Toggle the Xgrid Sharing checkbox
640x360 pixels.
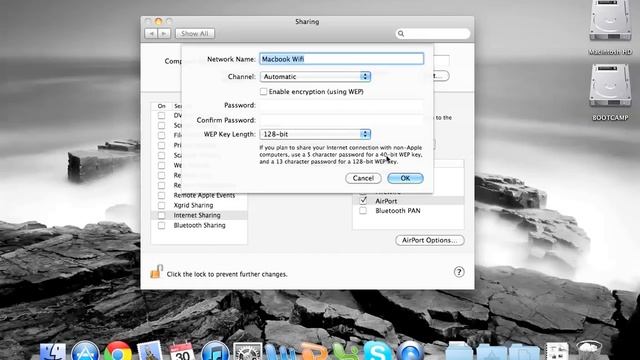click(162, 205)
